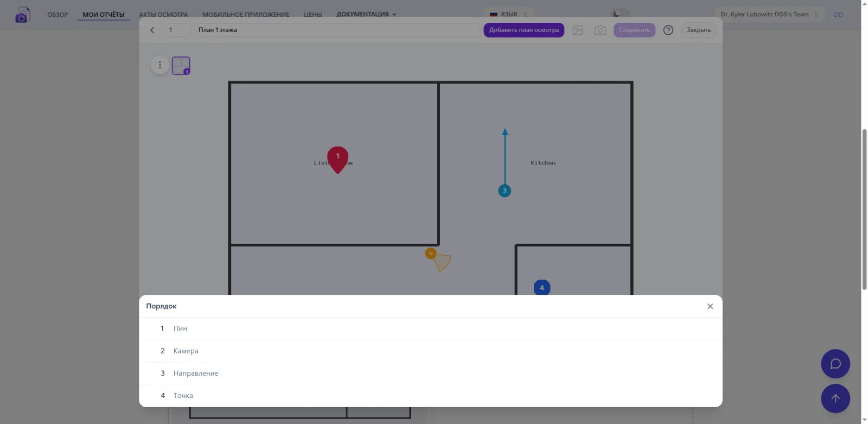The width and height of the screenshot is (868, 424).
Task: Click Добавить план осмотра button
Action: (524, 30)
